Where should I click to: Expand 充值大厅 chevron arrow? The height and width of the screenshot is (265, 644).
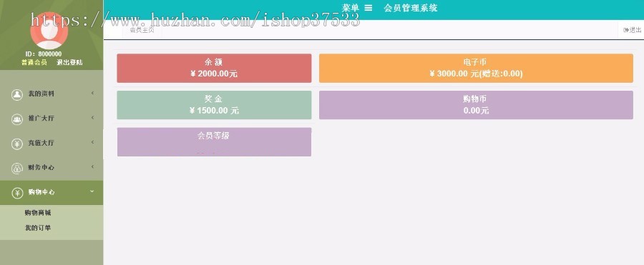coord(92,142)
